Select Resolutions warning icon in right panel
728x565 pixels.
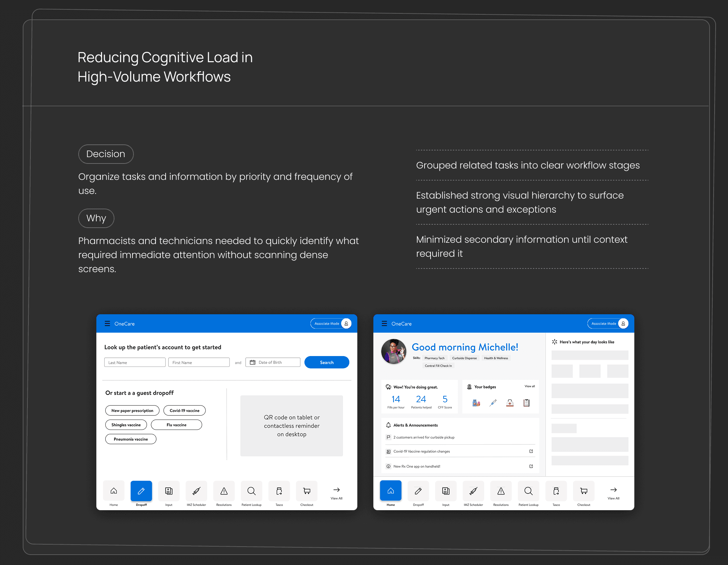coord(501,491)
